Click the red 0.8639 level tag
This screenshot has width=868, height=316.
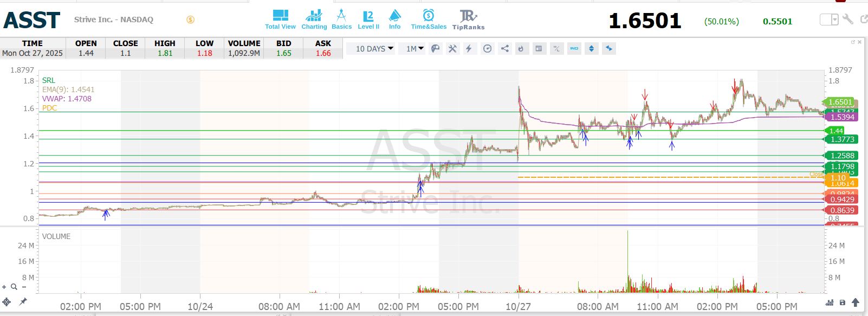coord(842,210)
